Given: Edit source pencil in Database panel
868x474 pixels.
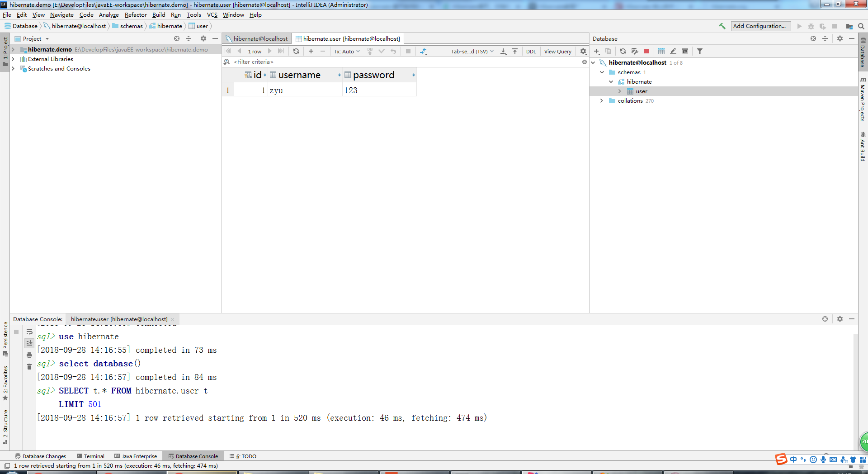Looking at the screenshot, I should tap(673, 51).
